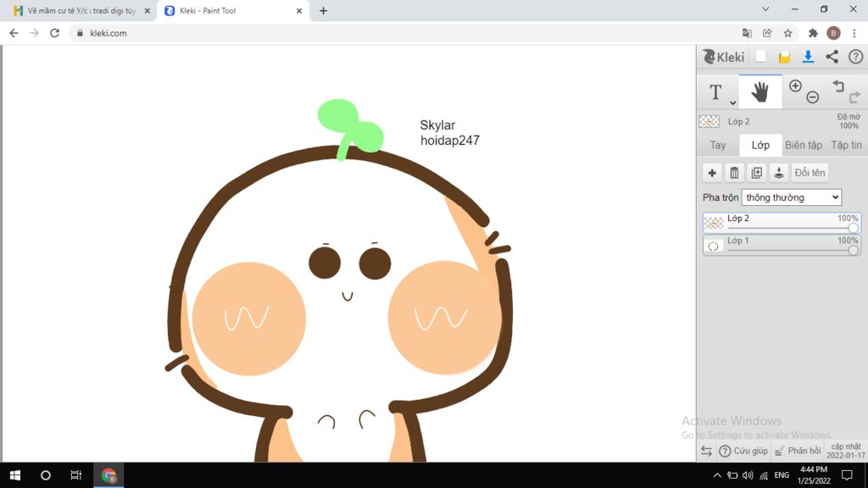Open the Biên tập tab
Screen dimensions: 868x488
(x=804, y=145)
